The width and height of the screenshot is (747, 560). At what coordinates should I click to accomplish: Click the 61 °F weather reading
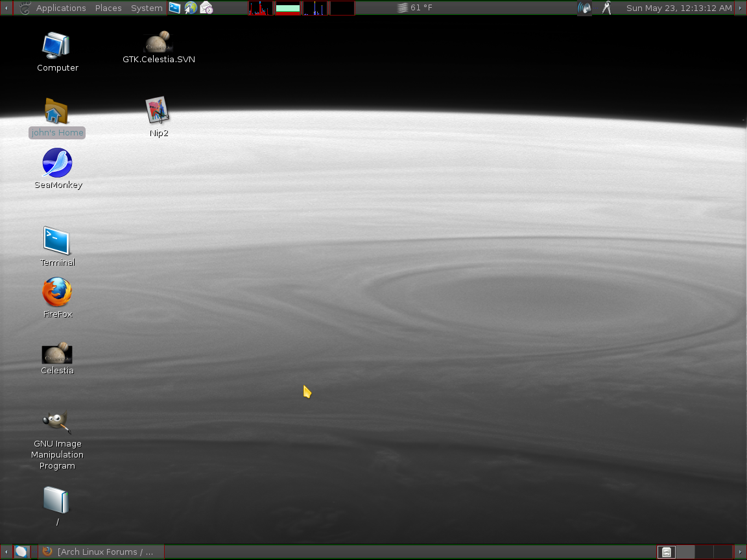tap(421, 8)
